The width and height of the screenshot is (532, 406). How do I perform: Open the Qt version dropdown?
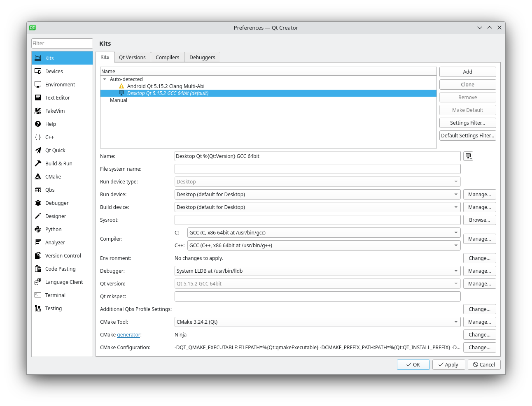point(317,283)
